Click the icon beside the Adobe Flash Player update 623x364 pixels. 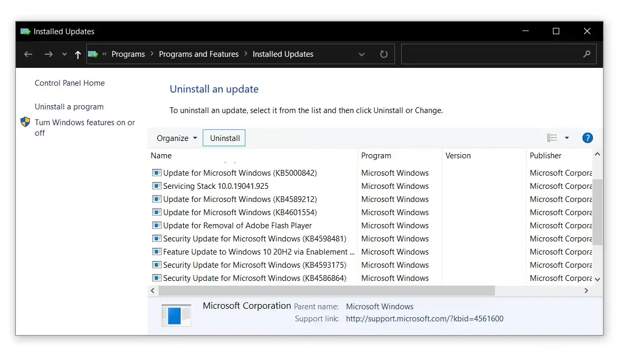point(156,225)
